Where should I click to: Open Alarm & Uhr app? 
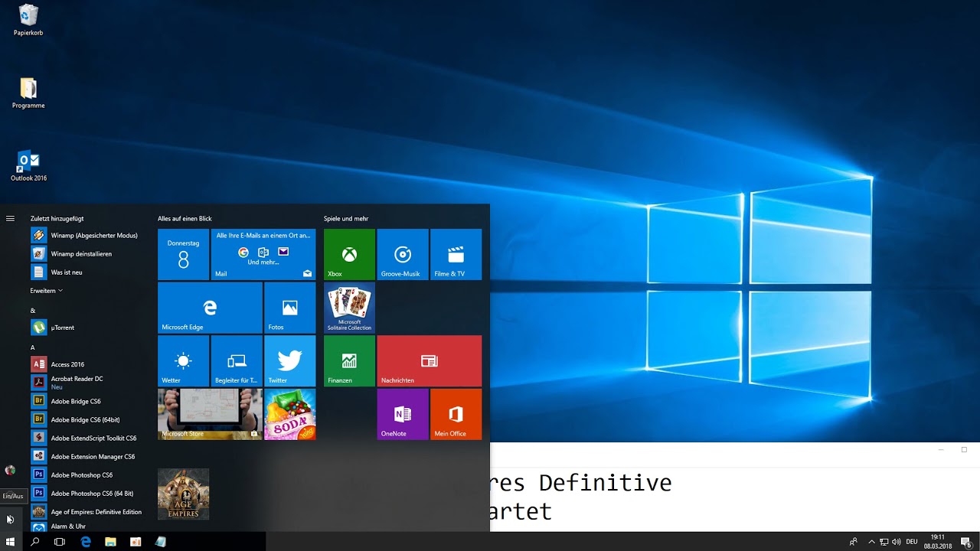pos(87,527)
